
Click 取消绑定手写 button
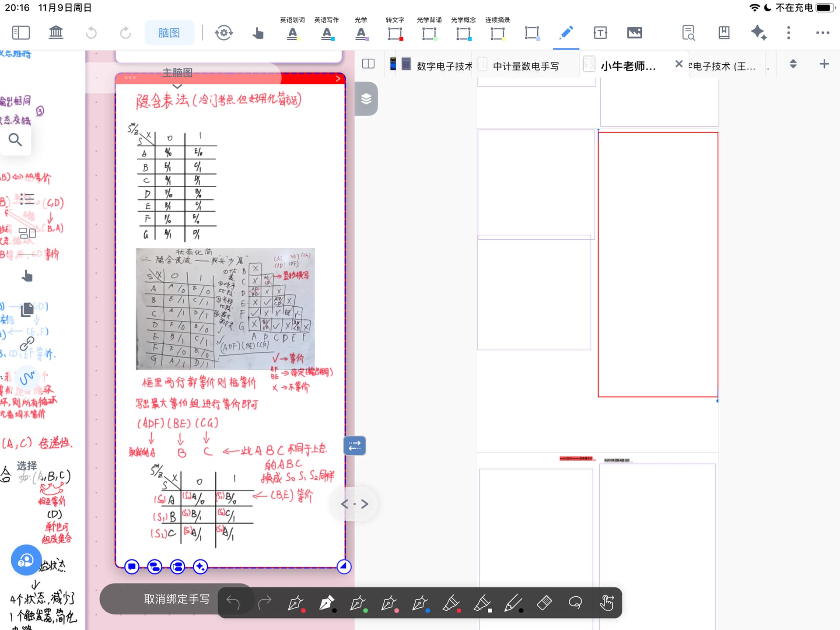[x=177, y=599]
